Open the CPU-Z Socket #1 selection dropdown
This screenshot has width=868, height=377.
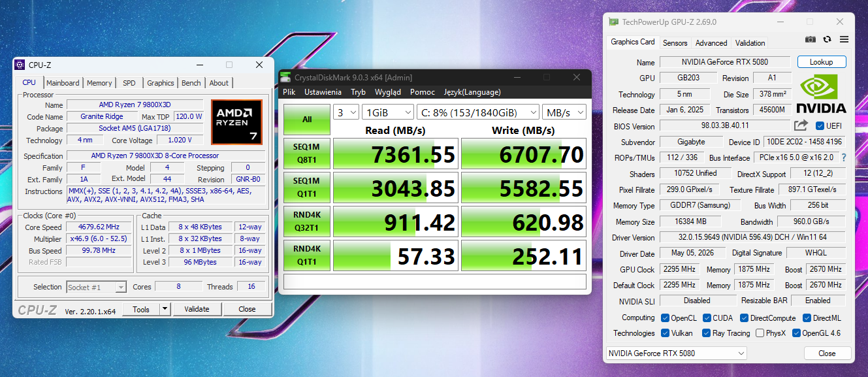[x=97, y=287]
